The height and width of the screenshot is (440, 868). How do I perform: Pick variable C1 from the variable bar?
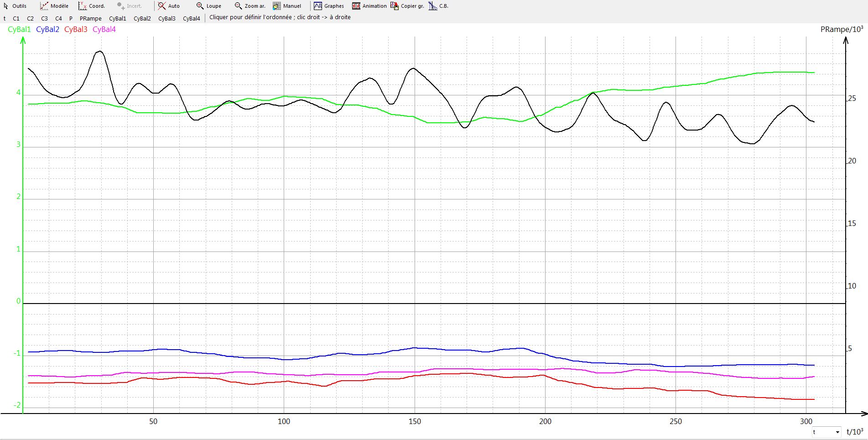pyautogui.click(x=16, y=19)
